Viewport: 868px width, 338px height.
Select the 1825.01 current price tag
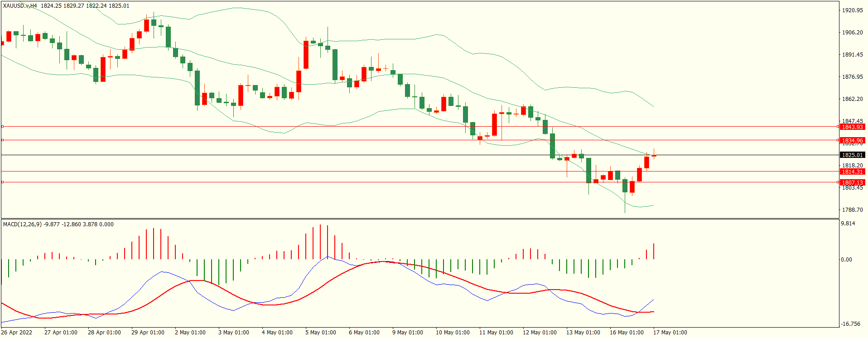point(852,155)
